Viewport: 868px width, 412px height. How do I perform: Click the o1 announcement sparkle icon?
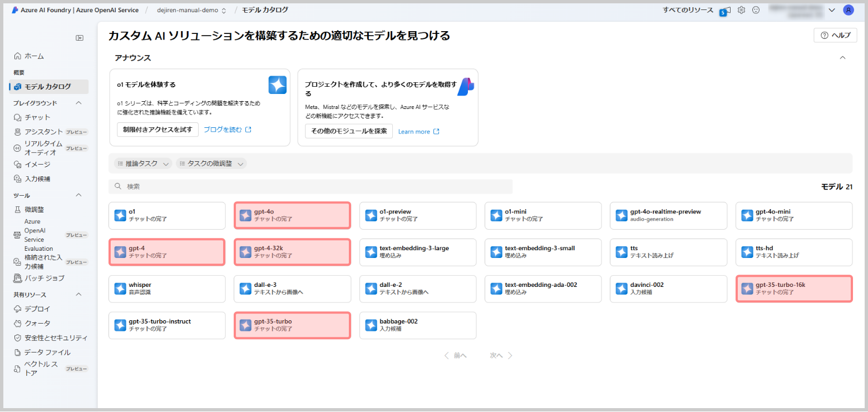pos(278,85)
